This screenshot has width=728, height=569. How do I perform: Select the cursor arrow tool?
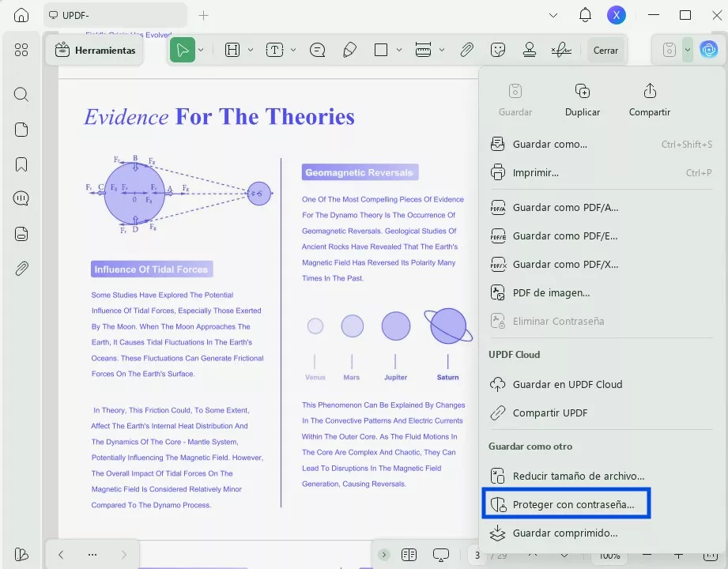pos(182,50)
